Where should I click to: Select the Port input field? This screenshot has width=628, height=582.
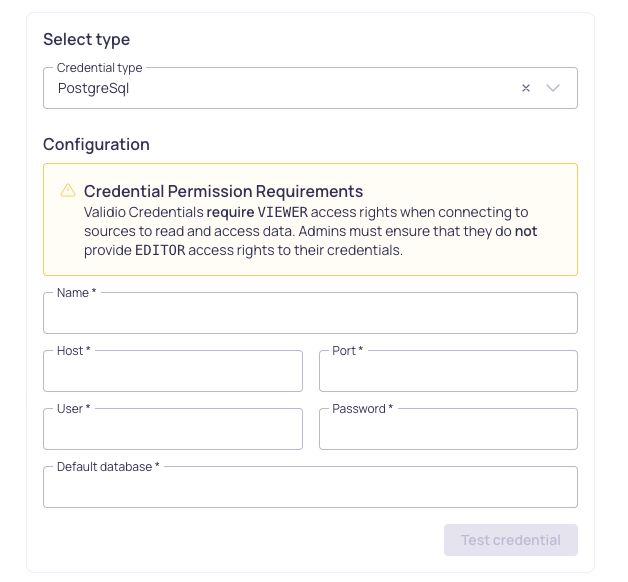[x=448, y=372]
